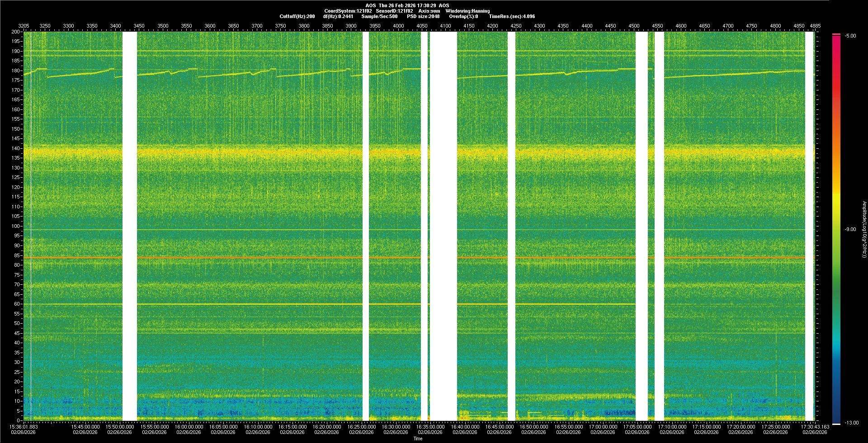Select the 200 Hz frequency axis label
This screenshot has width=868, height=443.
15,32
